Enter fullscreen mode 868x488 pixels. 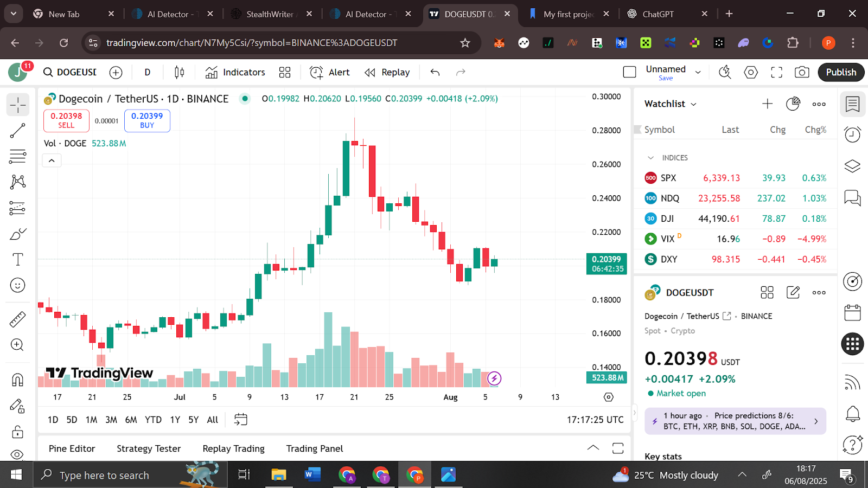tap(777, 72)
